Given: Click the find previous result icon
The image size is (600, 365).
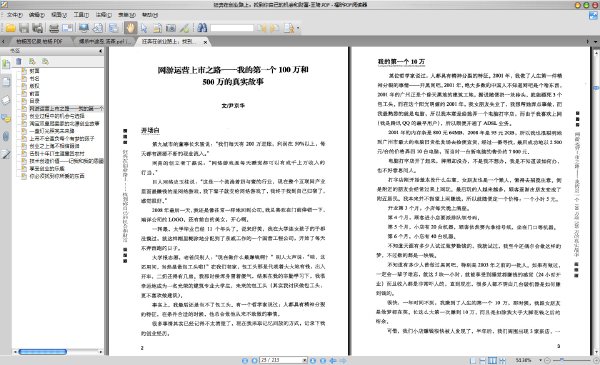Looking at the screenshot, I should click(262, 28).
